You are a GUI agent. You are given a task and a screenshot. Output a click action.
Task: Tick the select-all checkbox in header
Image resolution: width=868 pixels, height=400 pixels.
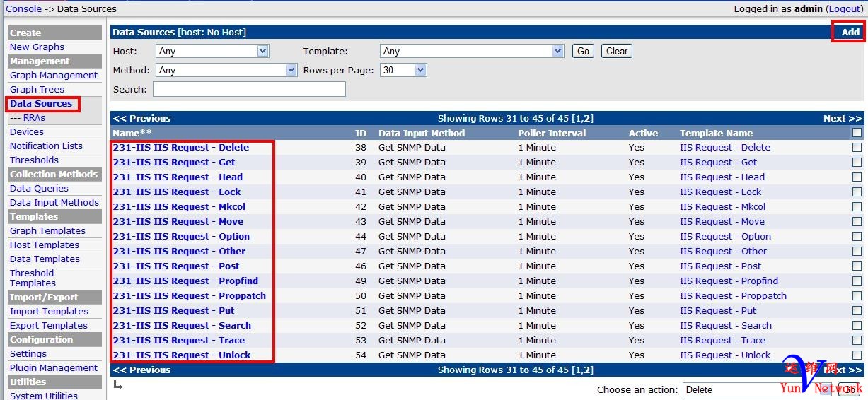pyautogui.click(x=857, y=133)
